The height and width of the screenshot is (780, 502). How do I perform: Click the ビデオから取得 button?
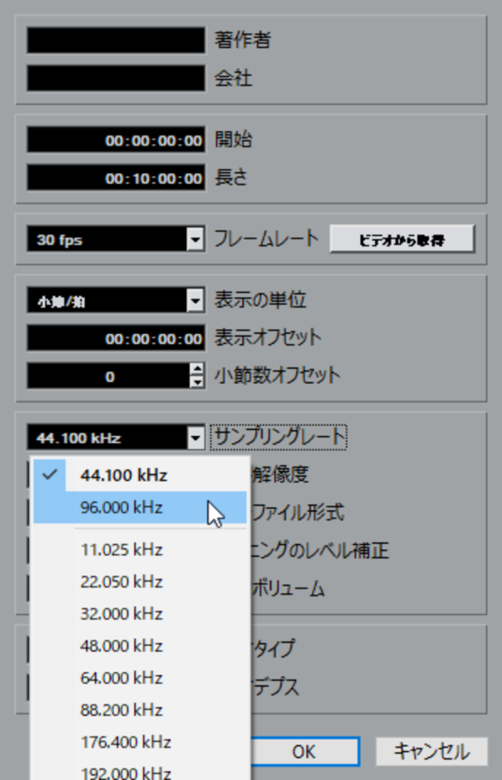[x=402, y=240]
